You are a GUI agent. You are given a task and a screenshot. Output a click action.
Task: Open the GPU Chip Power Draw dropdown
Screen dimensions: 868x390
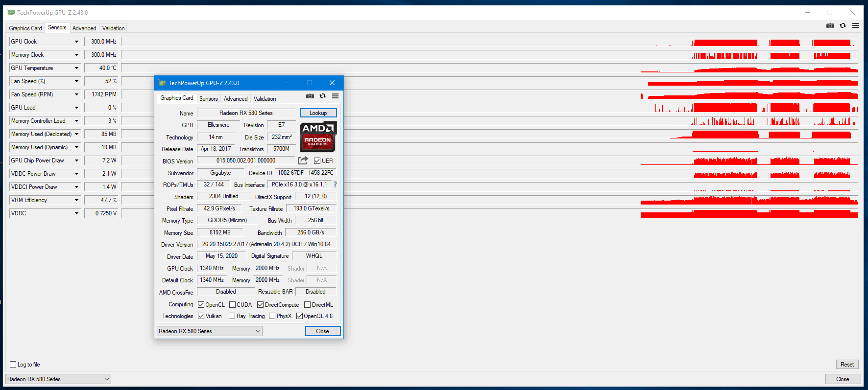[x=76, y=161]
